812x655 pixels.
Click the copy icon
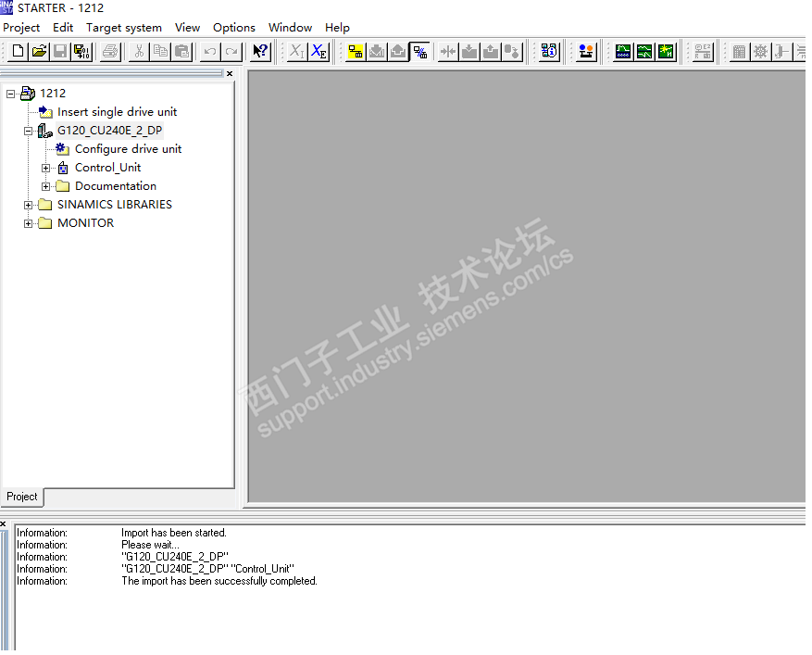point(160,51)
